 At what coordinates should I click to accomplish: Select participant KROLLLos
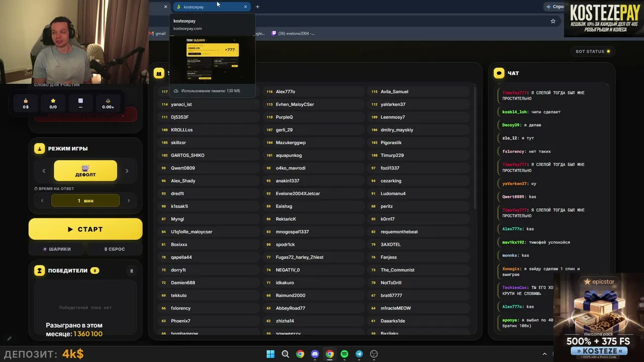click(208, 130)
